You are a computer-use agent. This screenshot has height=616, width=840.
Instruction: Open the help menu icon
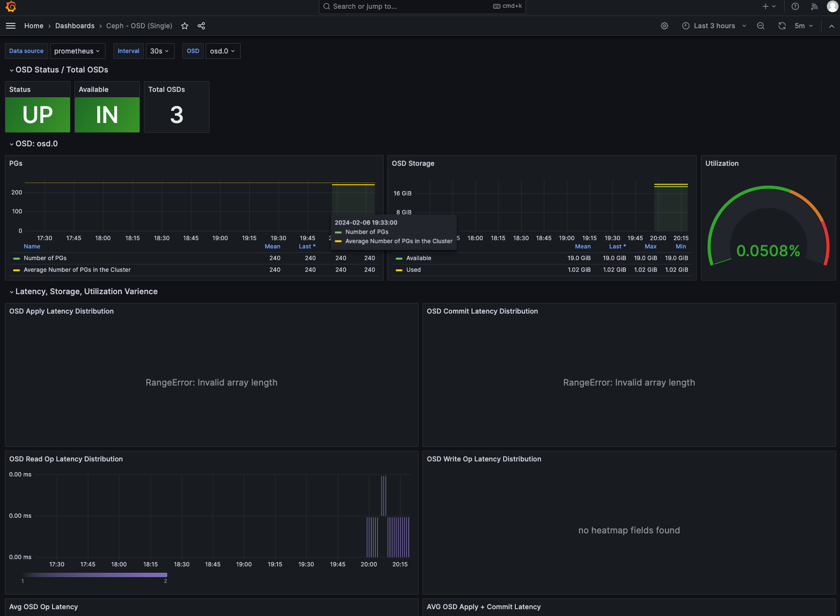point(795,6)
